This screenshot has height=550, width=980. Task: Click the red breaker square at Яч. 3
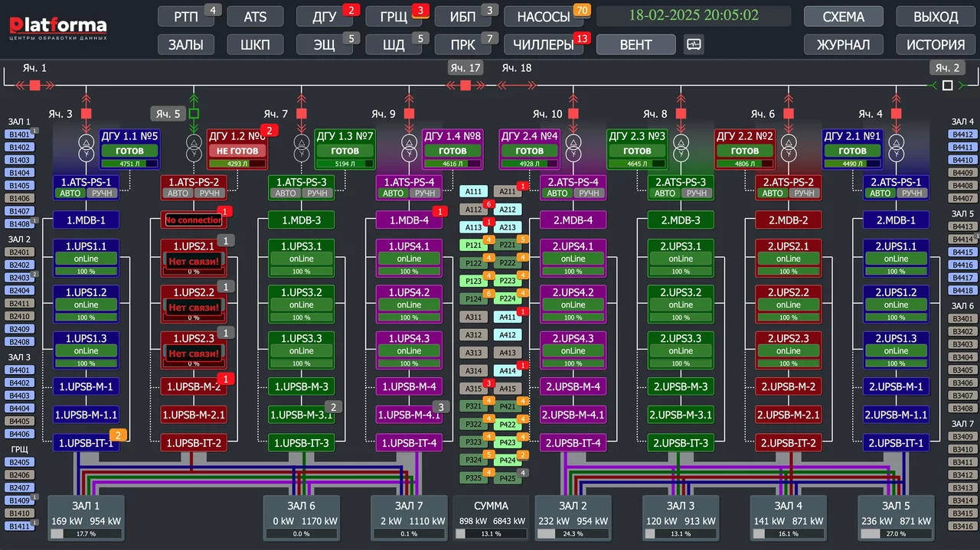[x=86, y=114]
